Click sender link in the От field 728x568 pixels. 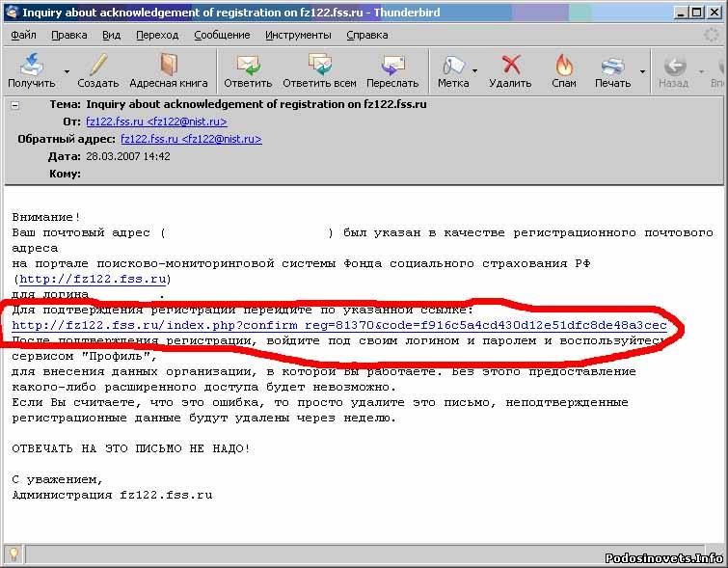(x=156, y=122)
